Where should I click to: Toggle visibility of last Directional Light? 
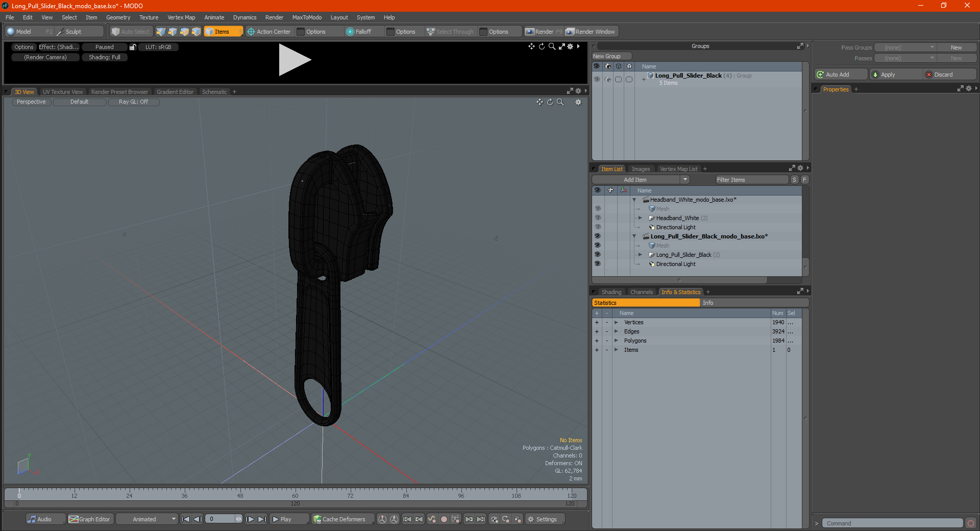(x=597, y=264)
